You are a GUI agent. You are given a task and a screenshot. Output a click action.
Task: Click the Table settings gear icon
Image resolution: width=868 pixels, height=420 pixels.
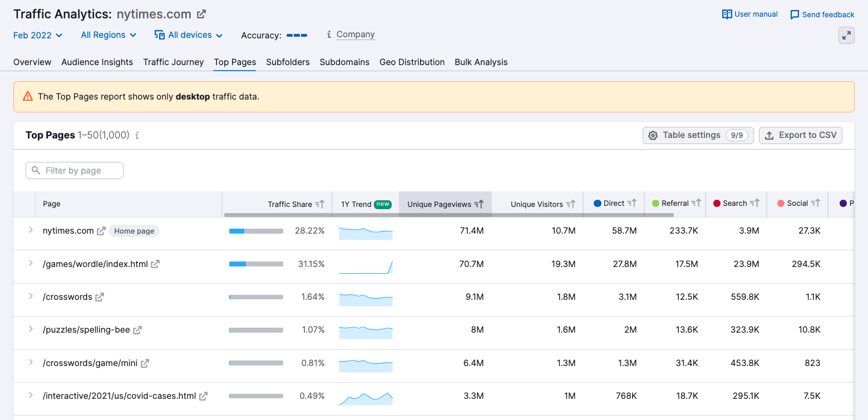(653, 135)
